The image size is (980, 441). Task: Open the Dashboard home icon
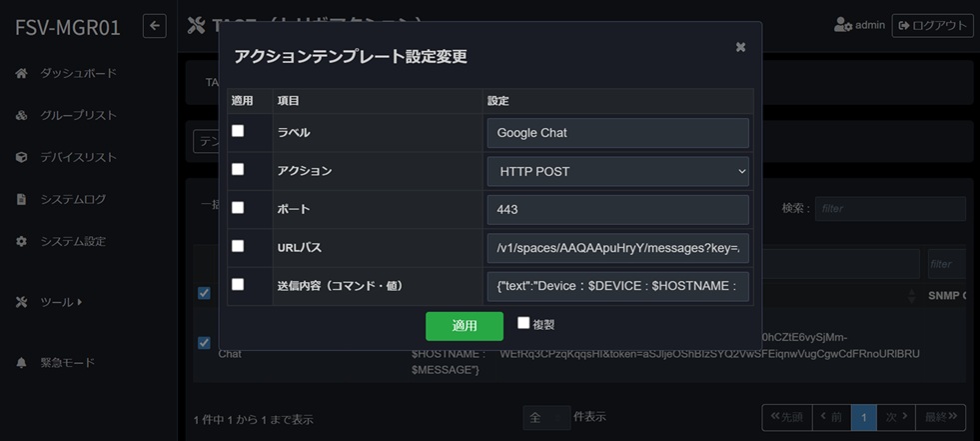click(x=21, y=73)
